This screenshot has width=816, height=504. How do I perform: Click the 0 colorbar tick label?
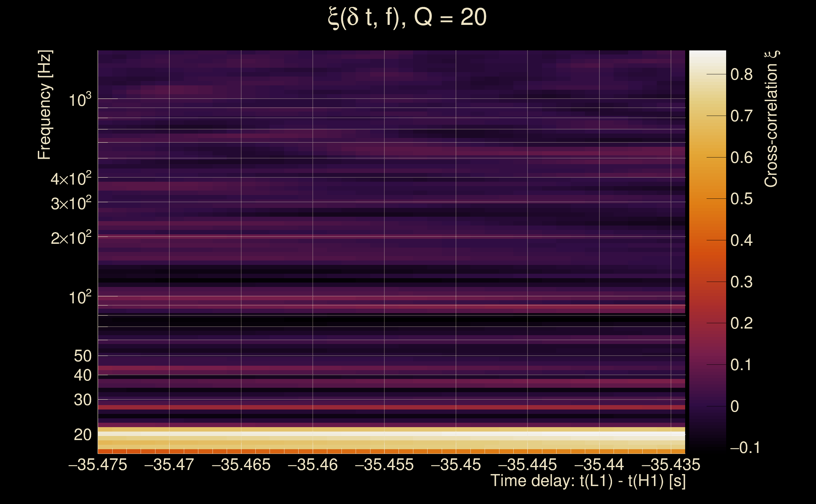[735, 406]
